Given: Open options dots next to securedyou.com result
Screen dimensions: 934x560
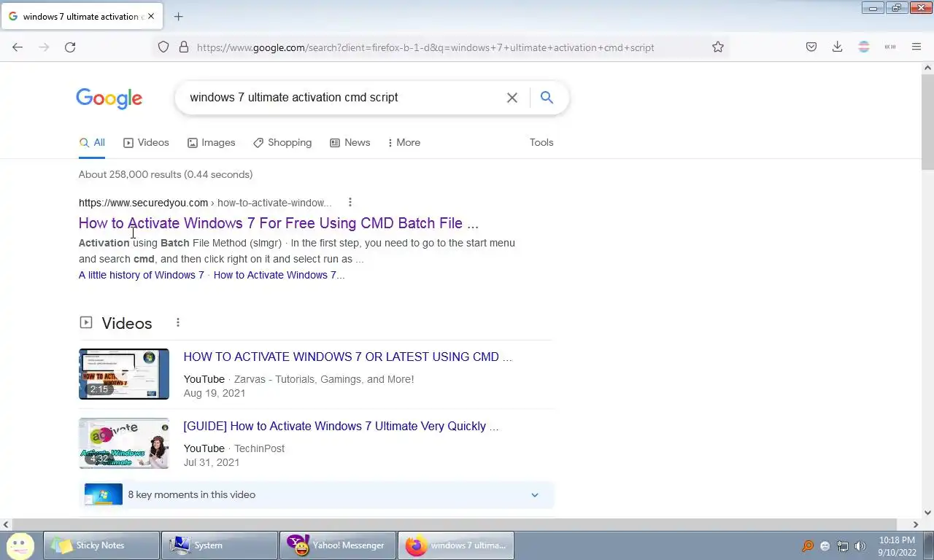Looking at the screenshot, I should (x=350, y=202).
